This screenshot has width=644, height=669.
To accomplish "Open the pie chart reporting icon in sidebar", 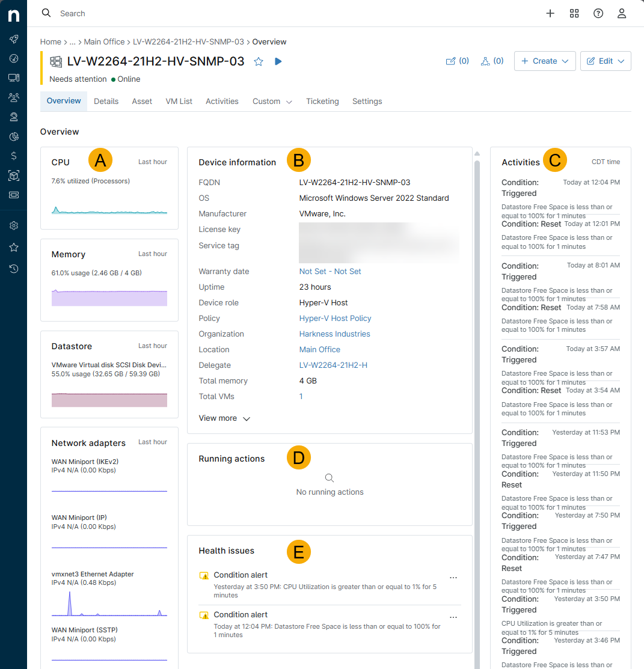I will click(14, 136).
